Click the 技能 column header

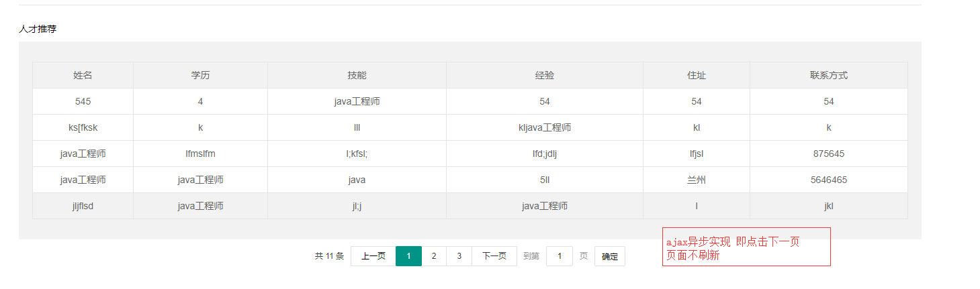pyautogui.click(x=357, y=75)
